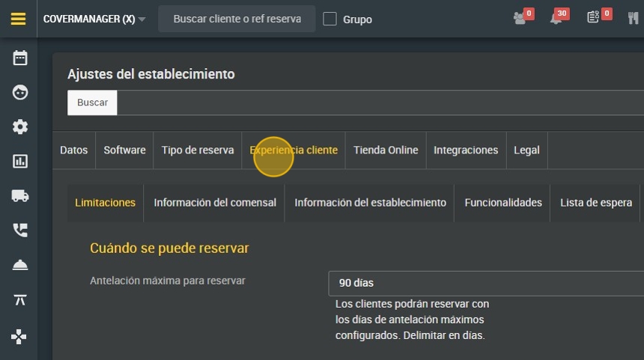The height and width of the screenshot is (360, 644).
Task: Toggle the Grupo checkbox
Action: pos(329,19)
